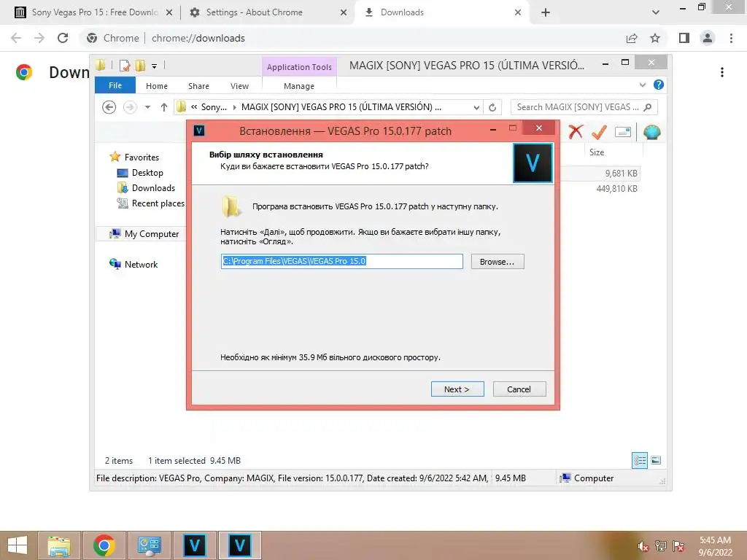Open Chrome from the taskbar
Viewport: 747px width, 560px height.
point(104,545)
